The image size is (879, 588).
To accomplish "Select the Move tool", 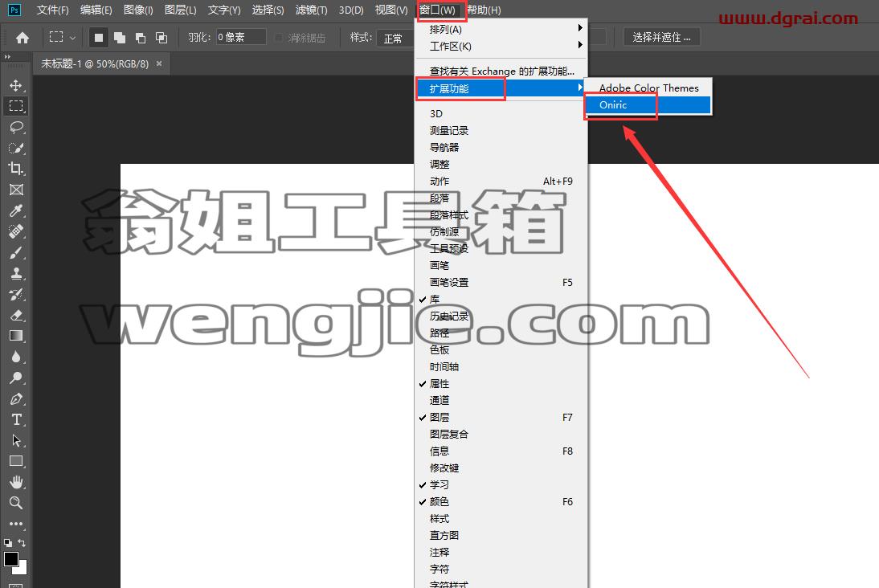I will 16,85.
